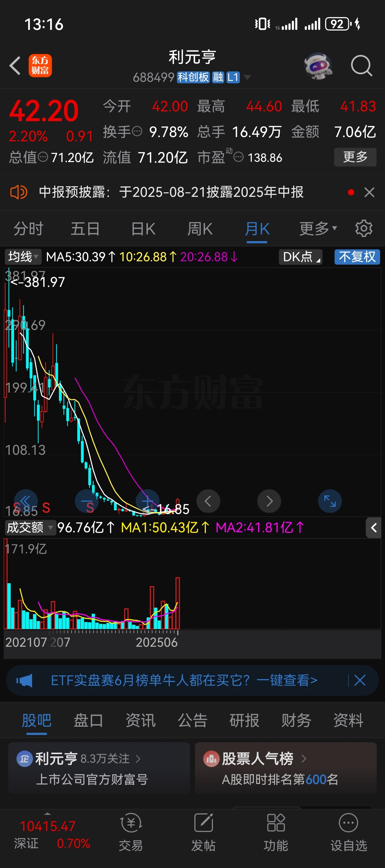Tap the 381.97 high price marker
Viewport: 385px width, 868px height.
click(38, 282)
